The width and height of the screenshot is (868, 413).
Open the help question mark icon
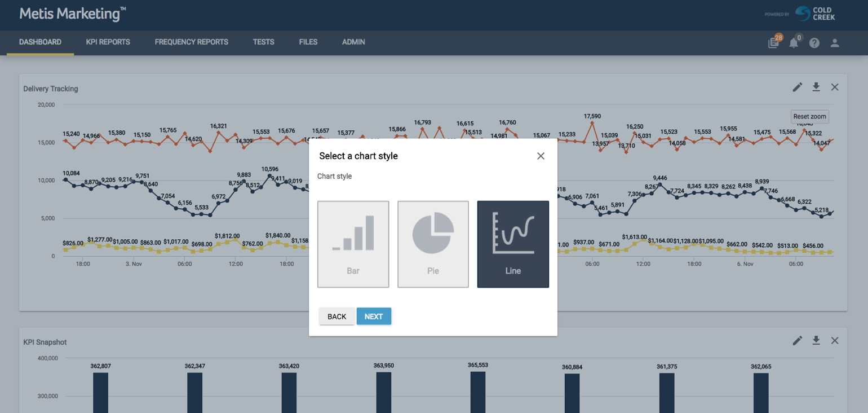pyautogui.click(x=814, y=43)
